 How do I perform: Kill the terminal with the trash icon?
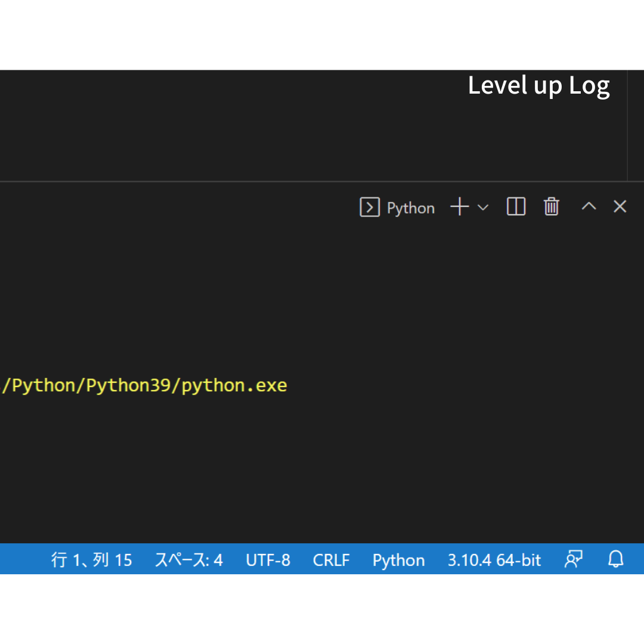tap(551, 206)
